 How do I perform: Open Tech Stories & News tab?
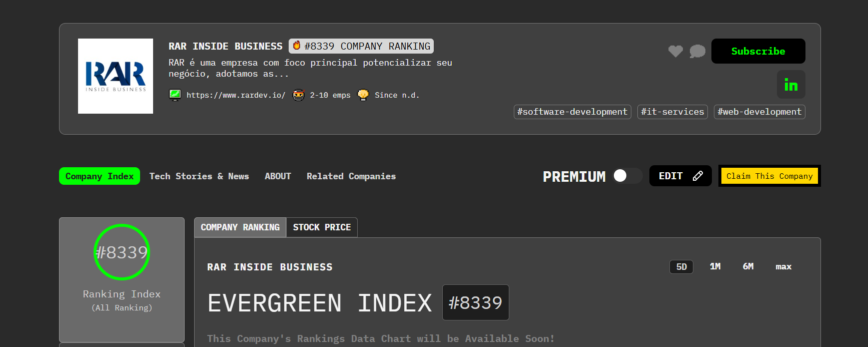199,176
